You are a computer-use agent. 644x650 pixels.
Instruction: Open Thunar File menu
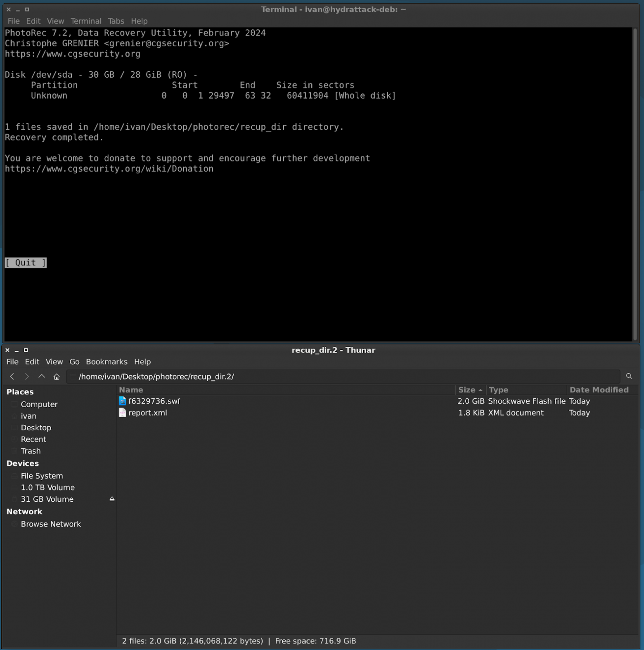click(12, 362)
